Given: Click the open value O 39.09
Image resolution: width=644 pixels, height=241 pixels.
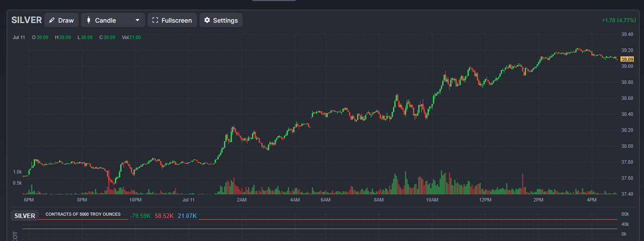Looking at the screenshot, I should tap(40, 37).
